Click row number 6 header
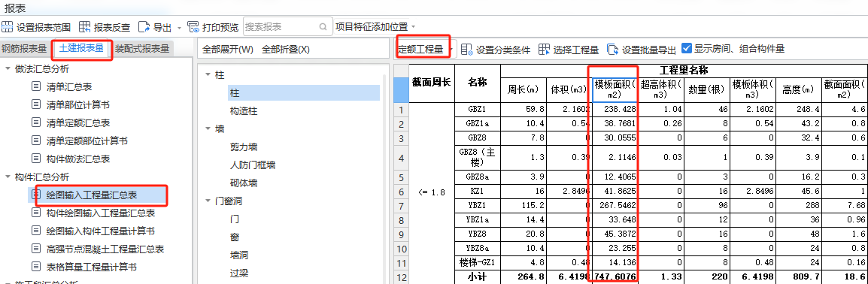Image resolution: width=868 pixels, height=284 pixels. tap(401, 191)
